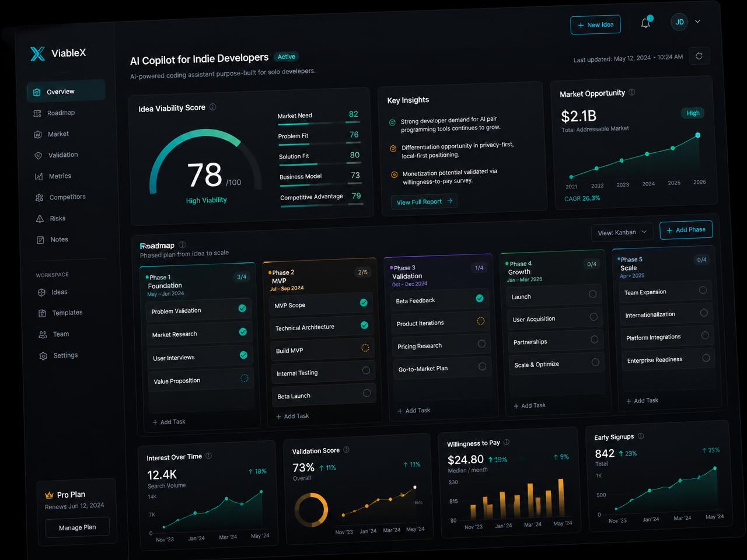Screen dimensions: 747x560
Task: Click info icon beside Willingness to Pay
Action: click(506, 442)
